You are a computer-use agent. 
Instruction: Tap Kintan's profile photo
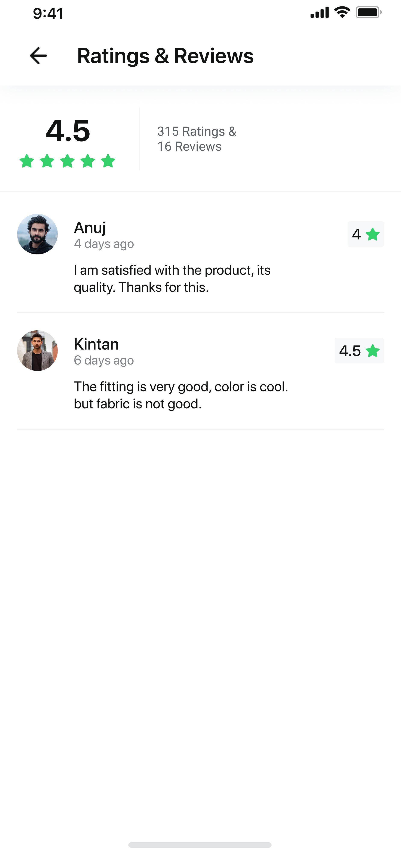click(37, 350)
